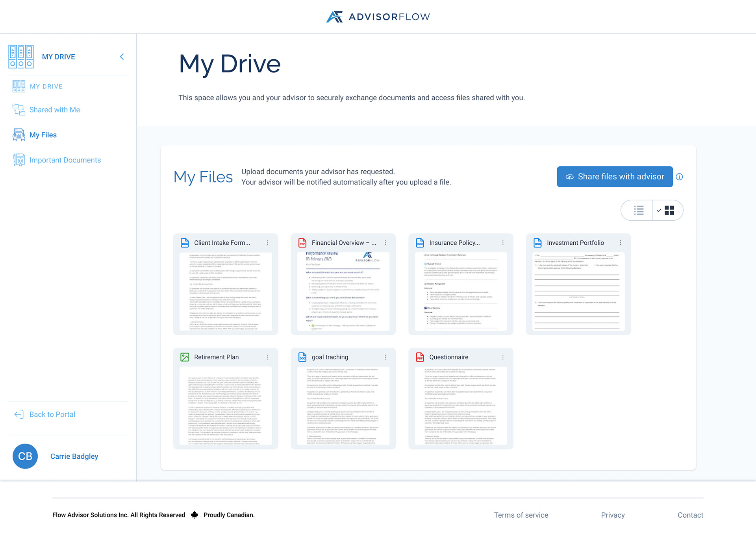The image size is (756, 537).
Task: Click the image icon on Retirement Plan
Action: pos(185,357)
